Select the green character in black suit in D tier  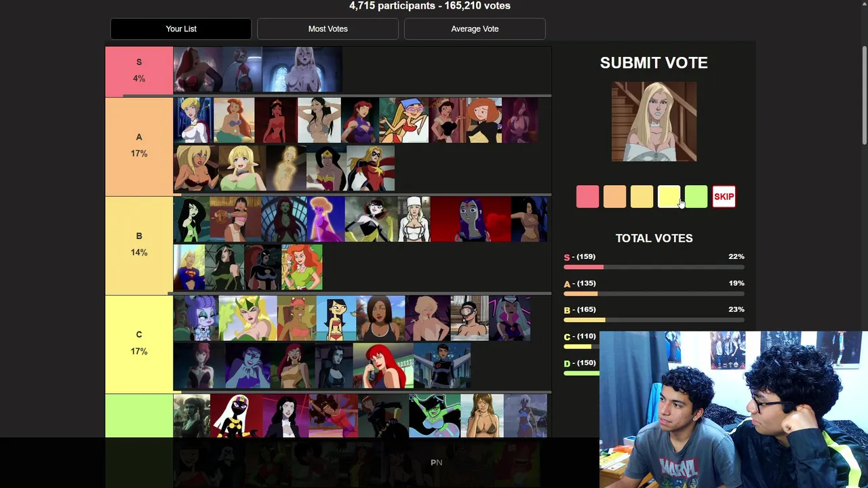pyautogui.click(x=434, y=417)
